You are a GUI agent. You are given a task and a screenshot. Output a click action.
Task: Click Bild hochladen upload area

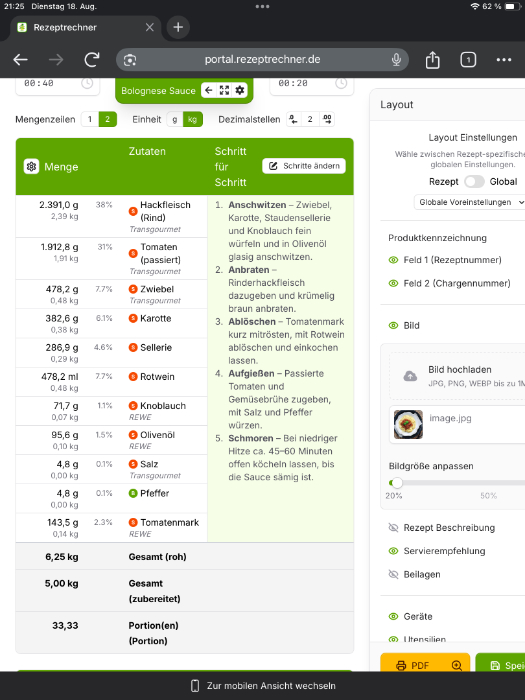pos(458,376)
